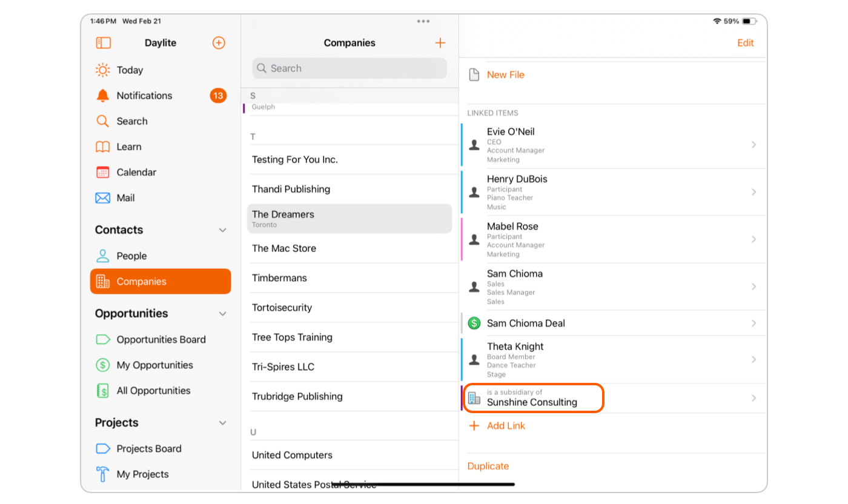This screenshot has height=504, width=848.
Task: Click the Sam Chioma Deal dollar icon
Action: click(x=474, y=323)
